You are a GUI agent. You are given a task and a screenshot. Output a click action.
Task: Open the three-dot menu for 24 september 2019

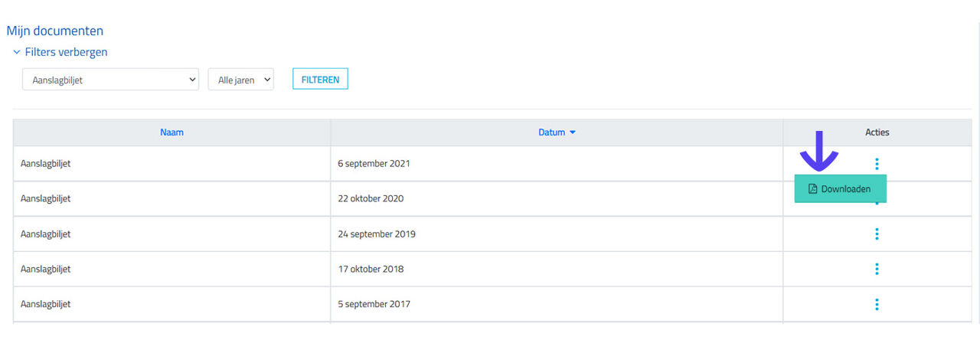tap(877, 234)
